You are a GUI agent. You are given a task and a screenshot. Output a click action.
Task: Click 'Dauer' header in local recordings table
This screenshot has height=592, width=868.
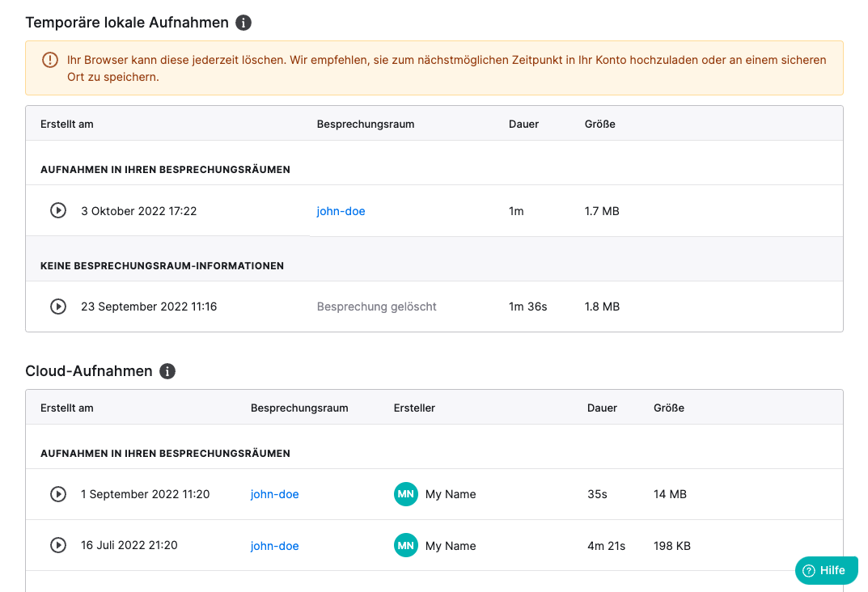click(x=523, y=124)
